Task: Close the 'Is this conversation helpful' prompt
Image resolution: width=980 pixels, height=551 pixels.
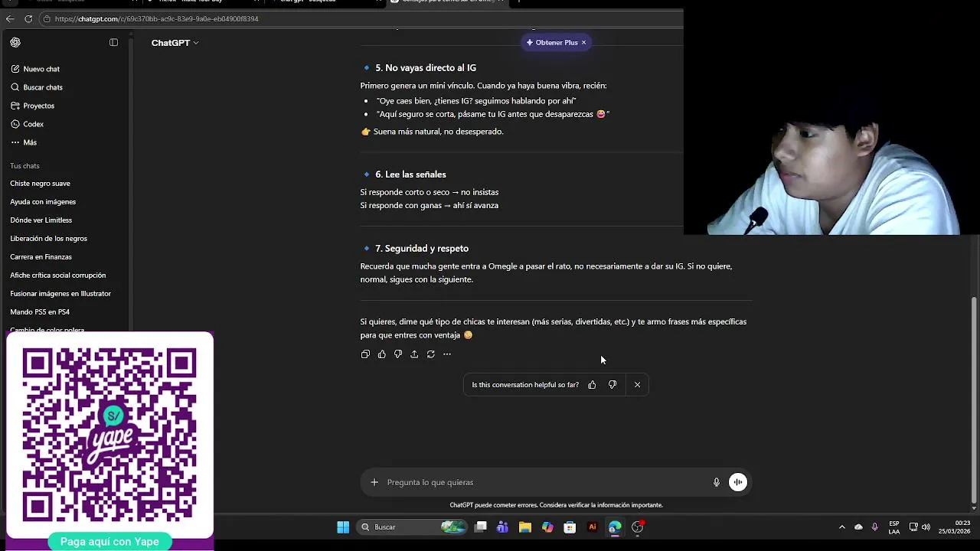Action: tap(637, 385)
